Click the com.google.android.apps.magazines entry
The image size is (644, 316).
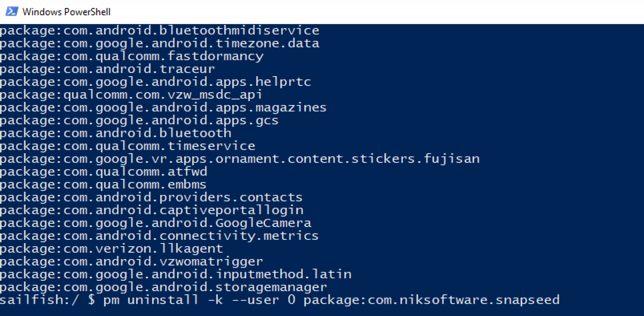163,108
